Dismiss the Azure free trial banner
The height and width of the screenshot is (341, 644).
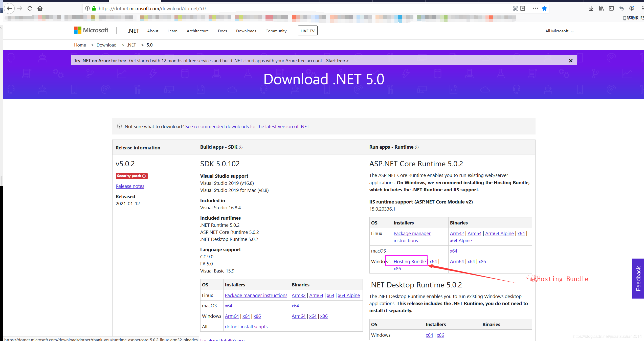click(x=570, y=60)
